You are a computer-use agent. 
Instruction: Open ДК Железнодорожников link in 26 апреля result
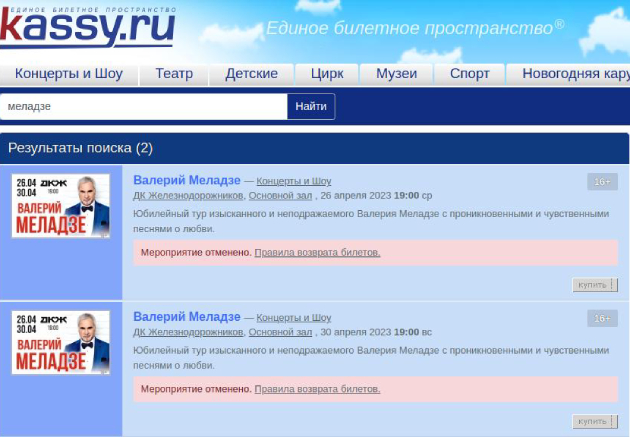click(188, 196)
